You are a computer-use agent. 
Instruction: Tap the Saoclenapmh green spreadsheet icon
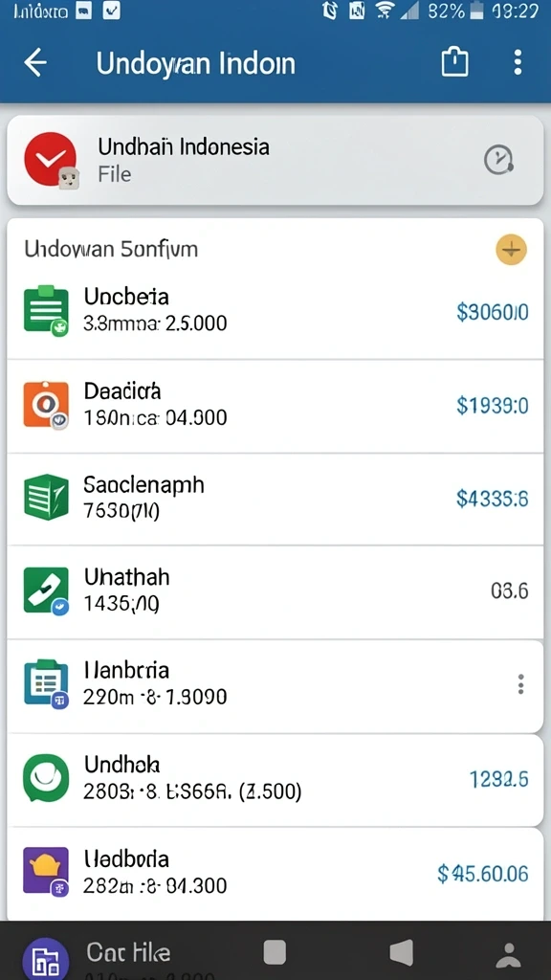pos(46,498)
